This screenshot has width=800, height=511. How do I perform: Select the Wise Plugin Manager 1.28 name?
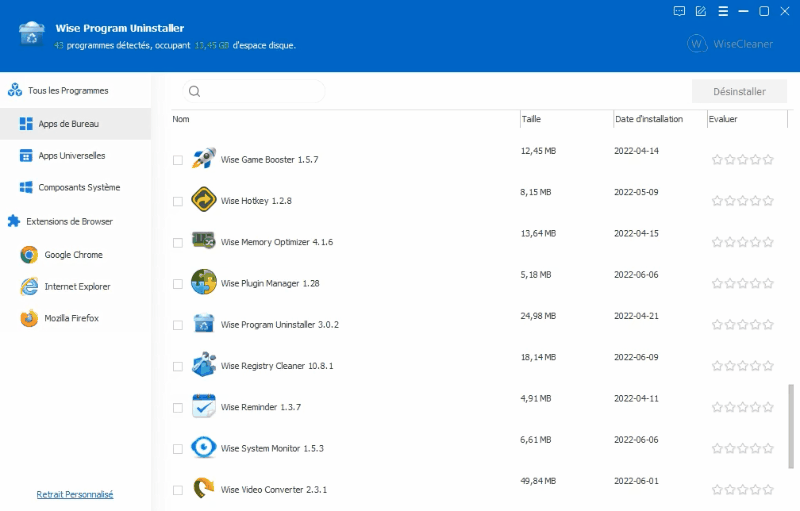[x=270, y=284]
